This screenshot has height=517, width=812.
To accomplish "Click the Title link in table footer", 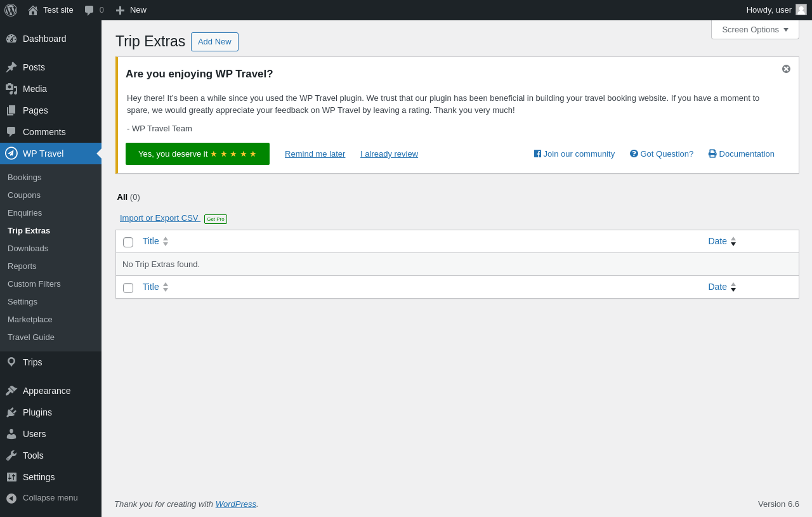I will pos(151,287).
